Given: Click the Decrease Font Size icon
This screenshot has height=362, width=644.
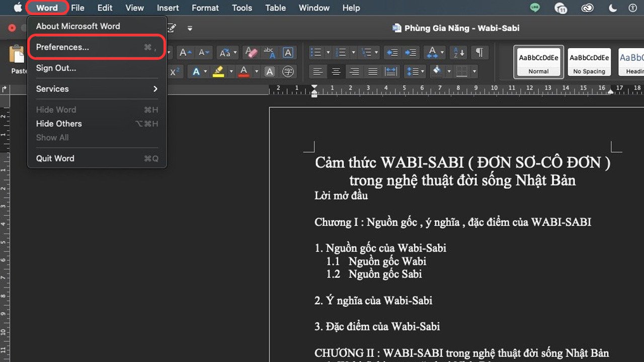Looking at the screenshot, I should 204,52.
